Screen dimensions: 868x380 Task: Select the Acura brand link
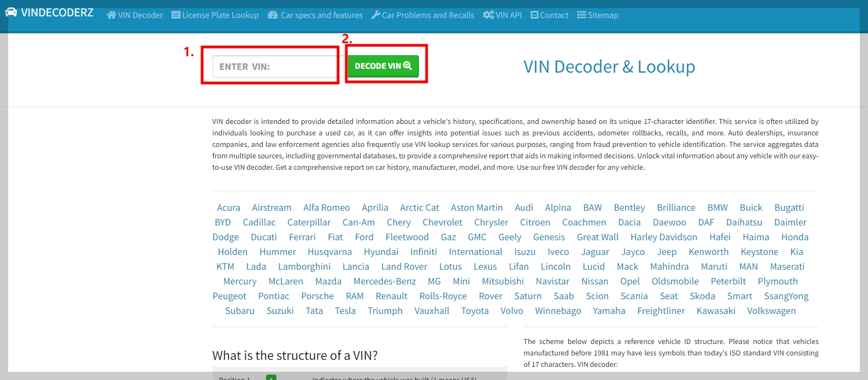(x=228, y=207)
